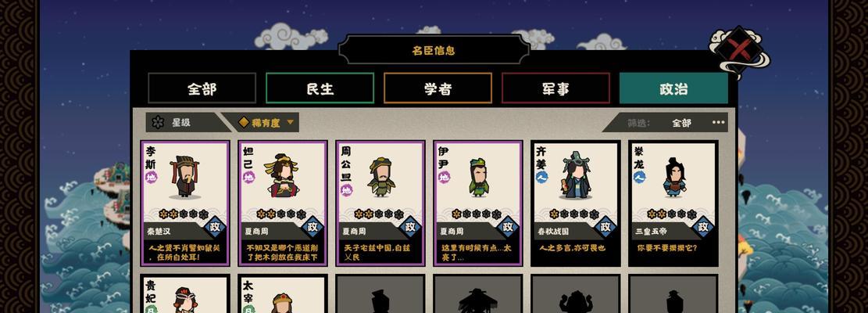Select the active 政治 tab
This screenshot has width=868, height=313.
[x=673, y=88]
